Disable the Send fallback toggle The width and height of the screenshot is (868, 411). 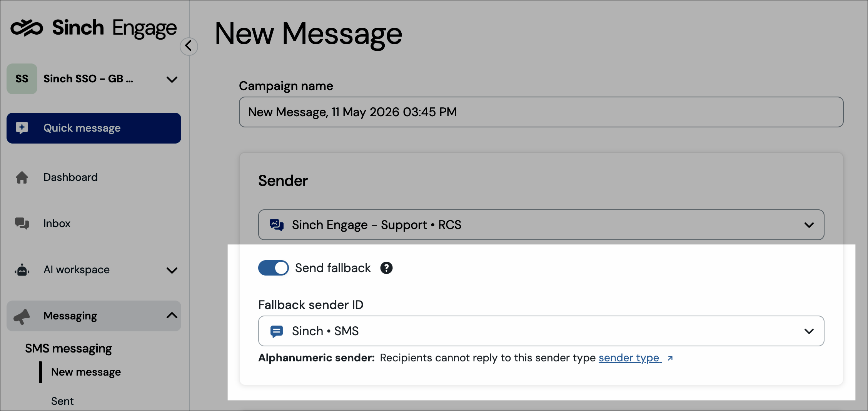click(273, 268)
